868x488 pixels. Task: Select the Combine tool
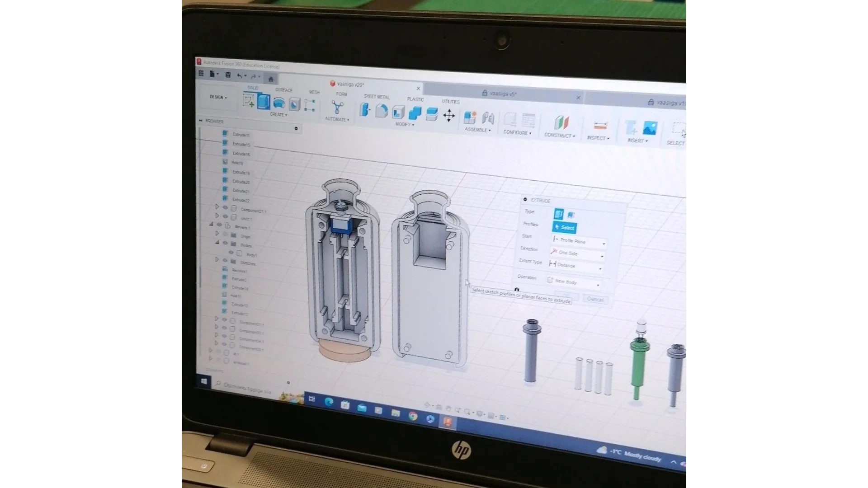click(415, 113)
